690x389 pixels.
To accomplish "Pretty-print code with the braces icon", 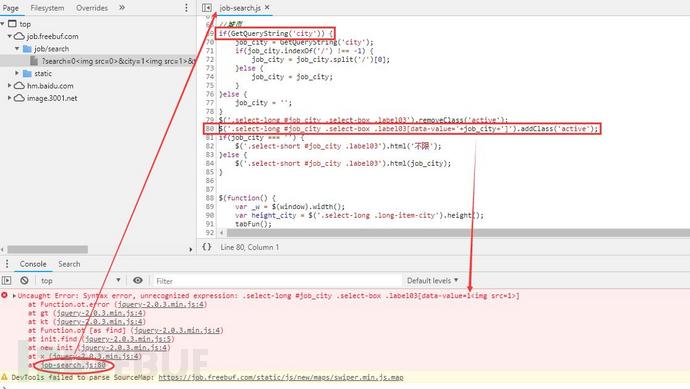I will tap(207, 247).
